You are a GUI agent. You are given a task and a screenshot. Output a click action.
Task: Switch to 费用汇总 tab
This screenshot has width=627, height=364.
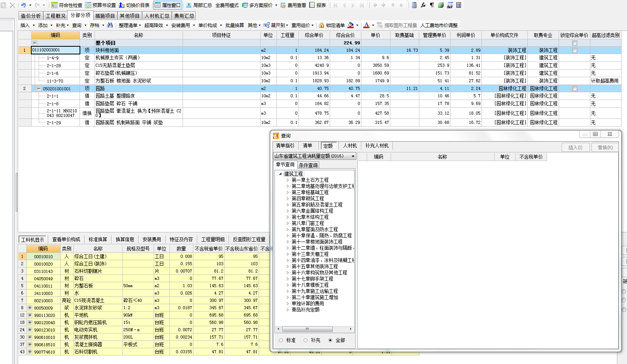coord(184,16)
